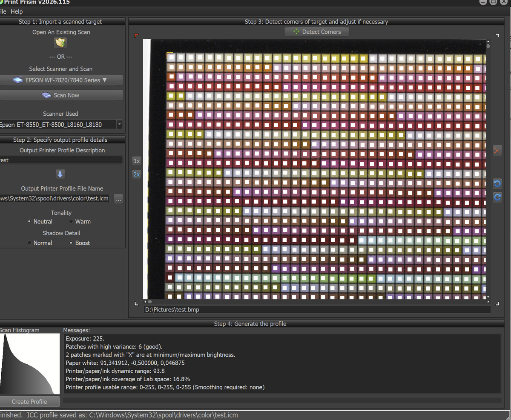This screenshot has height=420, width=511.
Task: Select Warm tonality option
Action: [x=71, y=222]
